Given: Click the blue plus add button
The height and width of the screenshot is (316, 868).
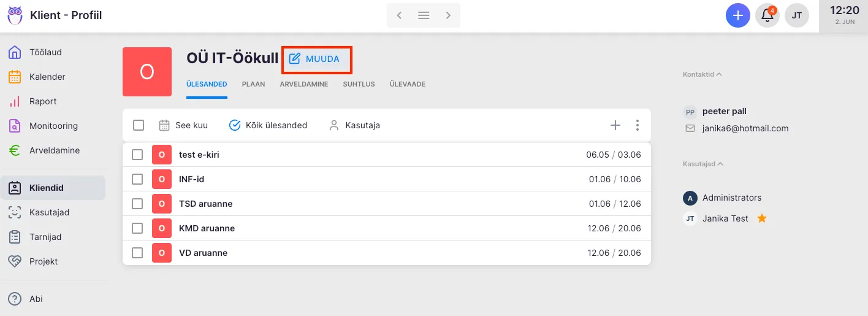Looking at the screenshot, I should pyautogui.click(x=738, y=15).
